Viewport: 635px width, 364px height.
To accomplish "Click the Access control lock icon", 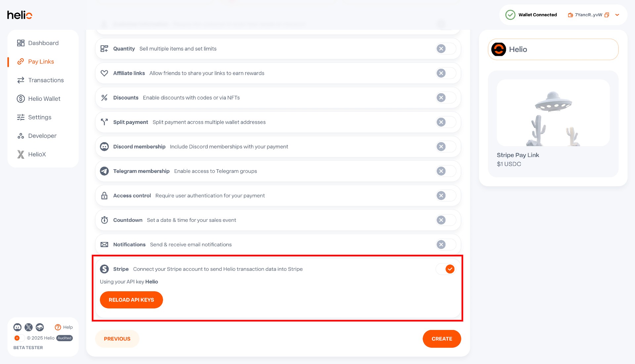I will coord(104,195).
